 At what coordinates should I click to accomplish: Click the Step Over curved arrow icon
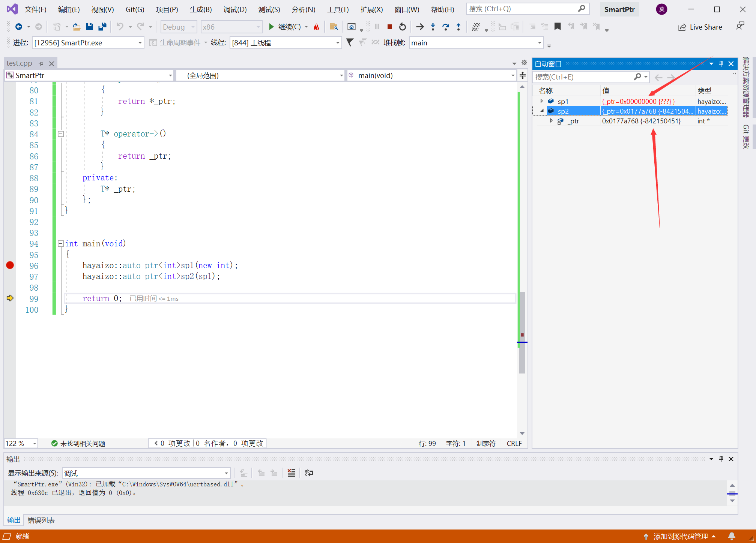pos(445,27)
